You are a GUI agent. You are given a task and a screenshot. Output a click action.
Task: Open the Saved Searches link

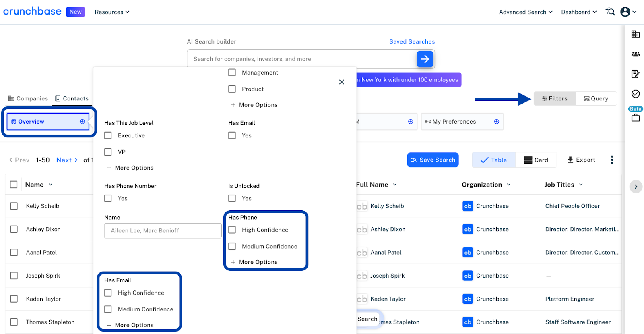[x=412, y=41]
